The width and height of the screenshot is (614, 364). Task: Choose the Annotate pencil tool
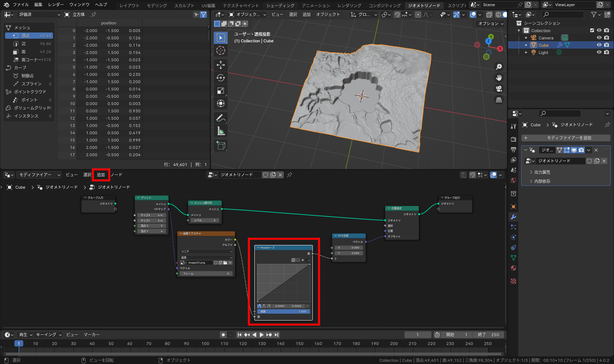pos(220,118)
